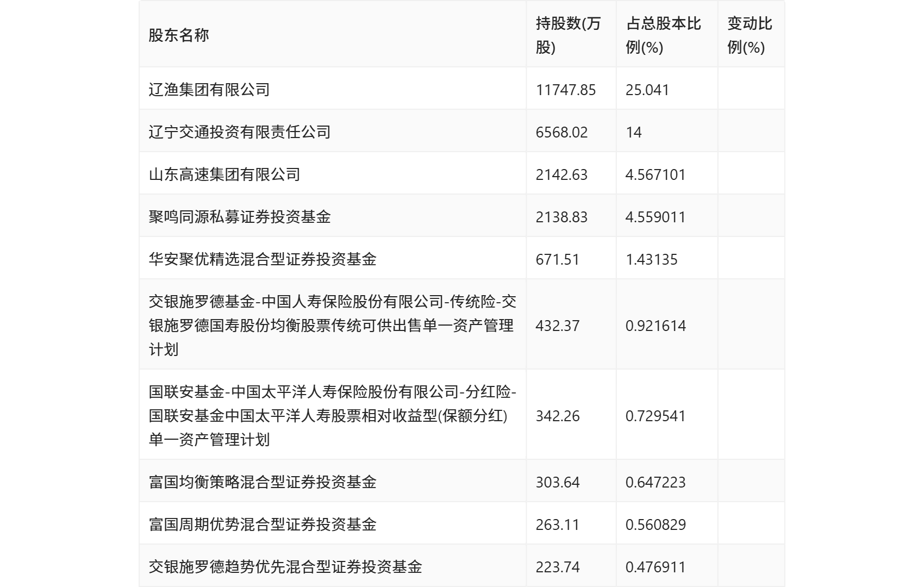Select shareholder 聚鸣同源私募证券投资基金
The height and width of the screenshot is (587, 924).
coord(240,217)
